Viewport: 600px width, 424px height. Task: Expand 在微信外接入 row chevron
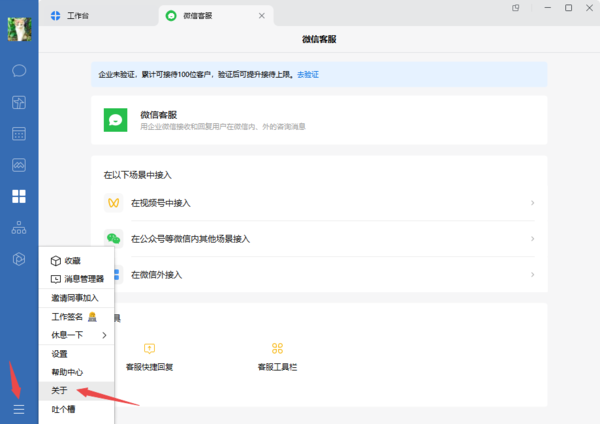tap(532, 274)
